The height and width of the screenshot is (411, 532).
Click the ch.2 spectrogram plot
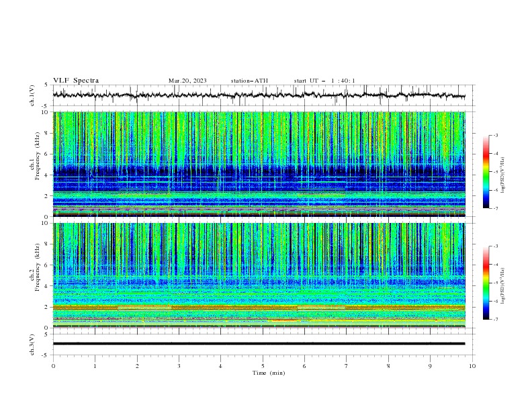pos(259,275)
